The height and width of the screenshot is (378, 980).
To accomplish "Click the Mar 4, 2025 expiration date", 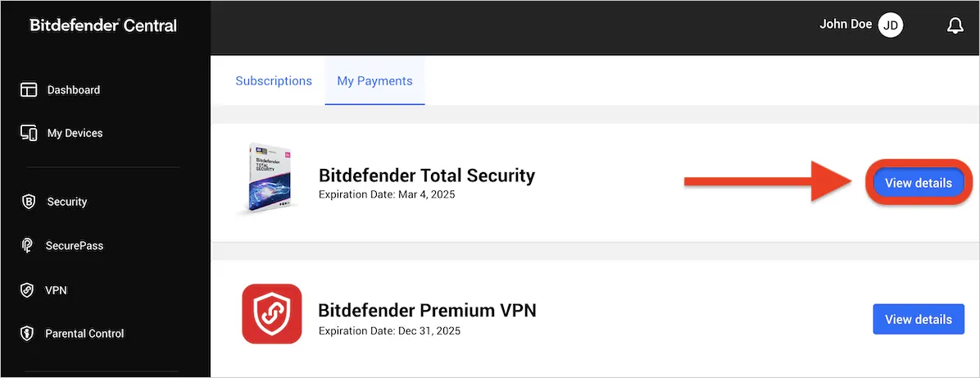I will coord(386,195).
